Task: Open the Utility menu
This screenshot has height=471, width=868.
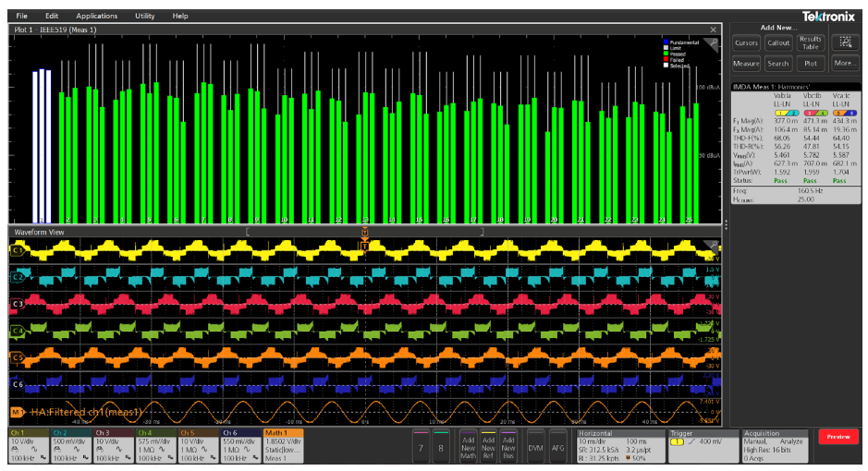Action: click(145, 16)
